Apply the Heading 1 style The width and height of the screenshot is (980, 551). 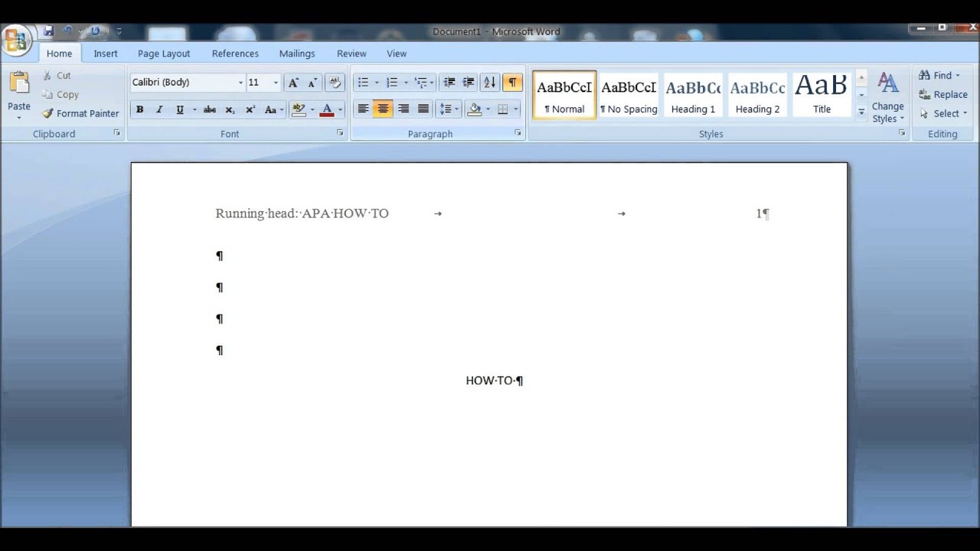693,95
